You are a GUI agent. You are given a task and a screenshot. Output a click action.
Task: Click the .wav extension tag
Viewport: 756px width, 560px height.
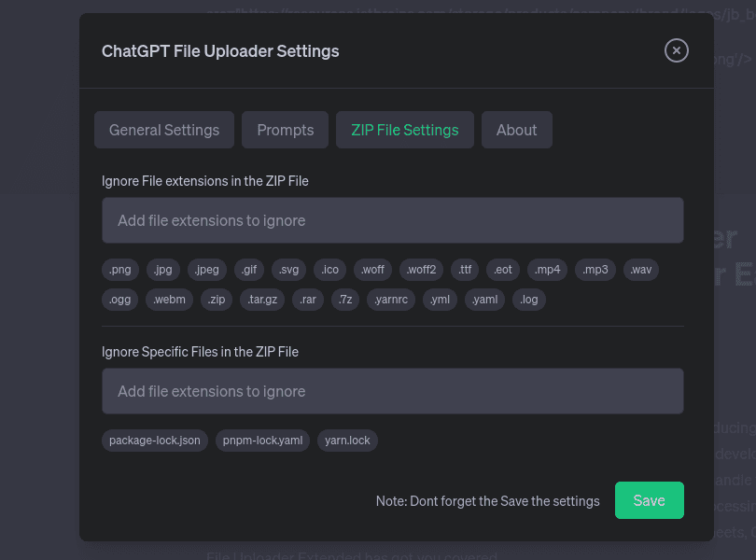[641, 270]
